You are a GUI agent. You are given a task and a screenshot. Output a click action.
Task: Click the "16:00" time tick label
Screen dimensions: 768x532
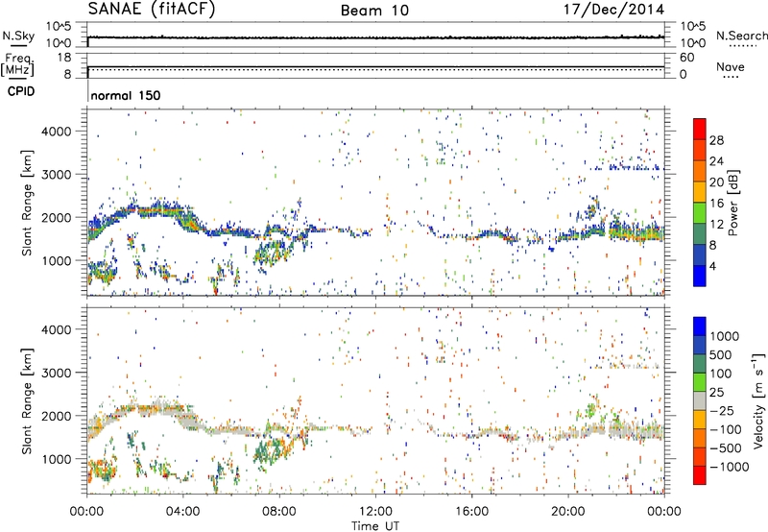(471, 512)
